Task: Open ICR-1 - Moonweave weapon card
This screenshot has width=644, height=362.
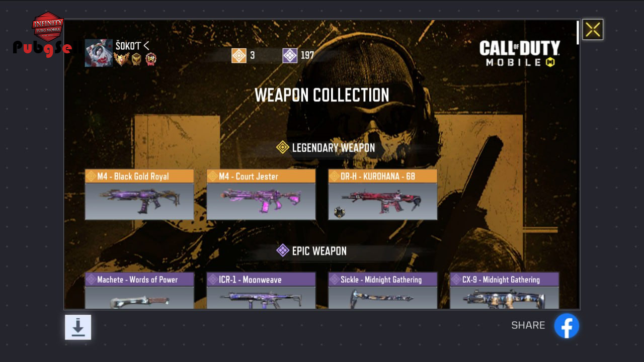Action: coord(261,291)
